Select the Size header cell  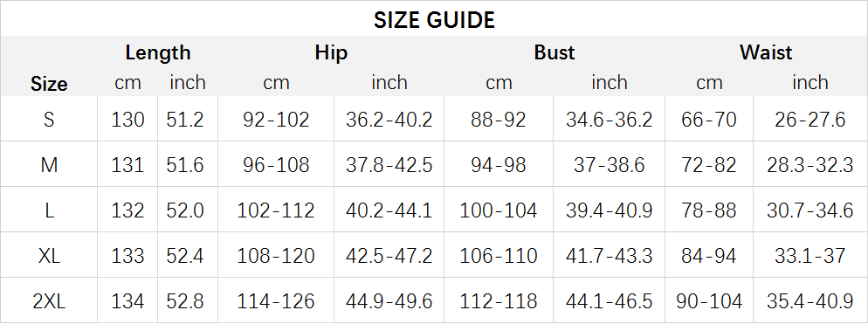pos(49,84)
